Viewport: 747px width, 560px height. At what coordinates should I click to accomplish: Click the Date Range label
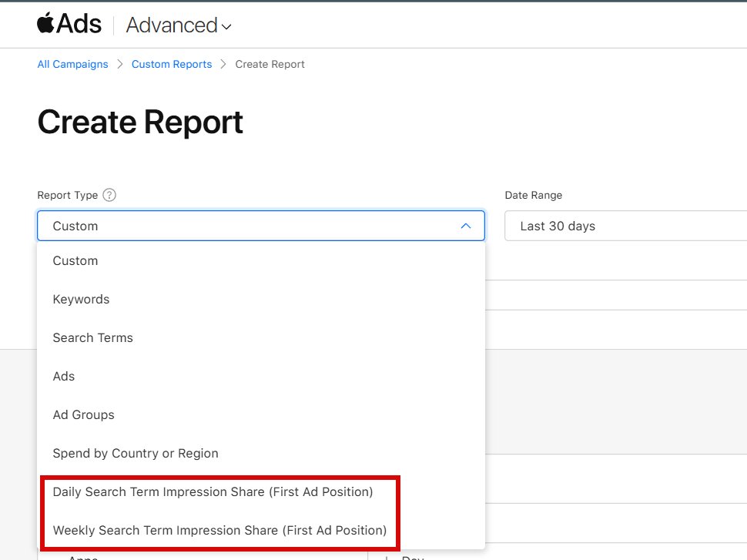tap(534, 195)
